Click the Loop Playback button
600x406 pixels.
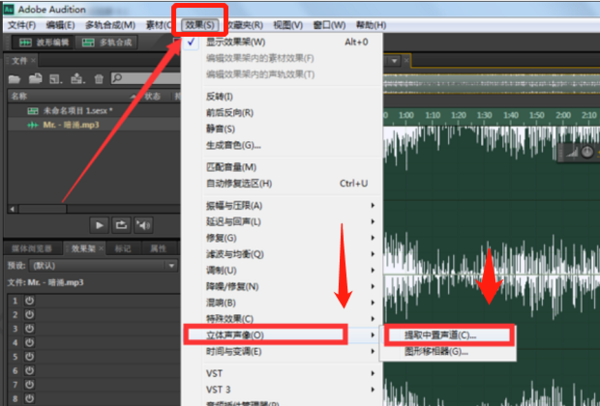[x=121, y=225]
